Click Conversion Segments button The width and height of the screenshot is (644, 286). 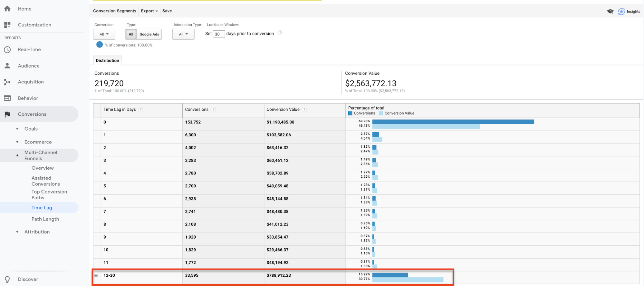[x=115, y=11]
